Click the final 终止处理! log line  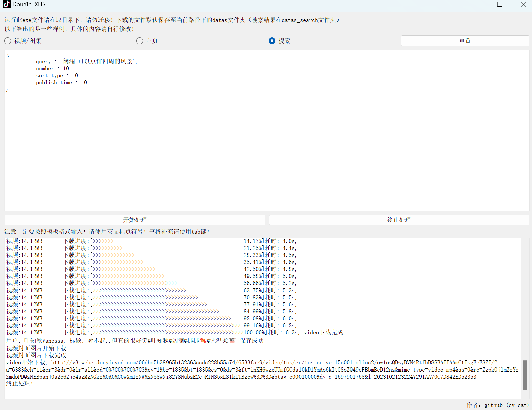coord(20,384)
